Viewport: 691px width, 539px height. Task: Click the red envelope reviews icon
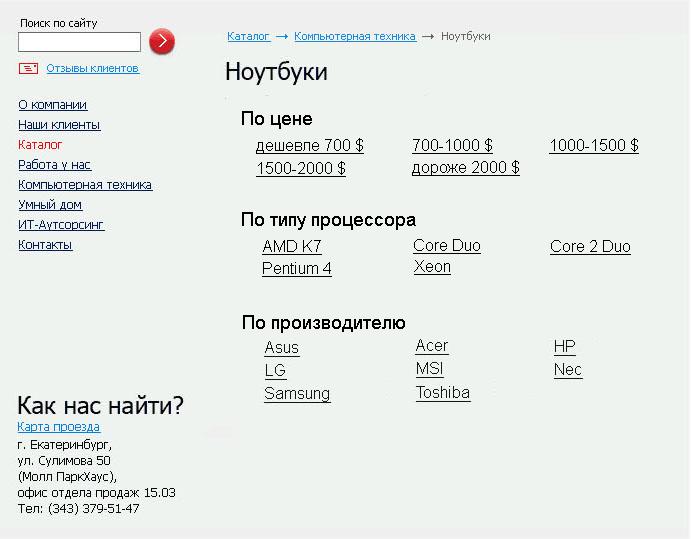point(28,68)
